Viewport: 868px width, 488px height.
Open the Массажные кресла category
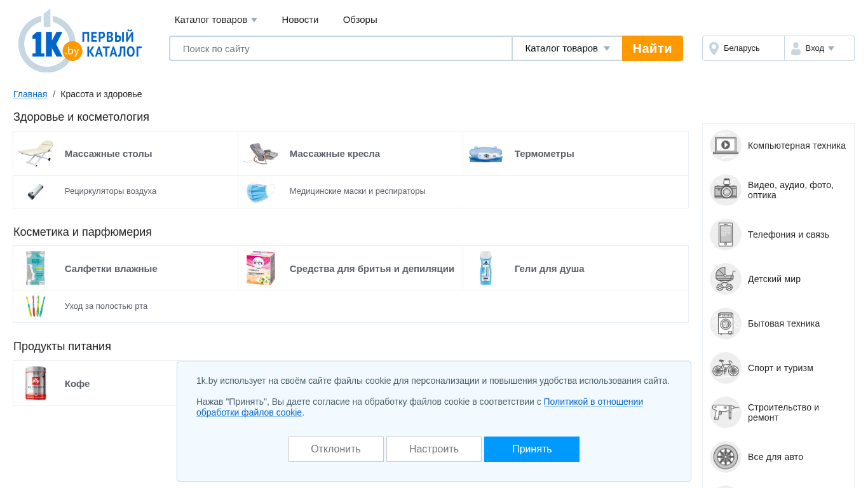point(335,154)
